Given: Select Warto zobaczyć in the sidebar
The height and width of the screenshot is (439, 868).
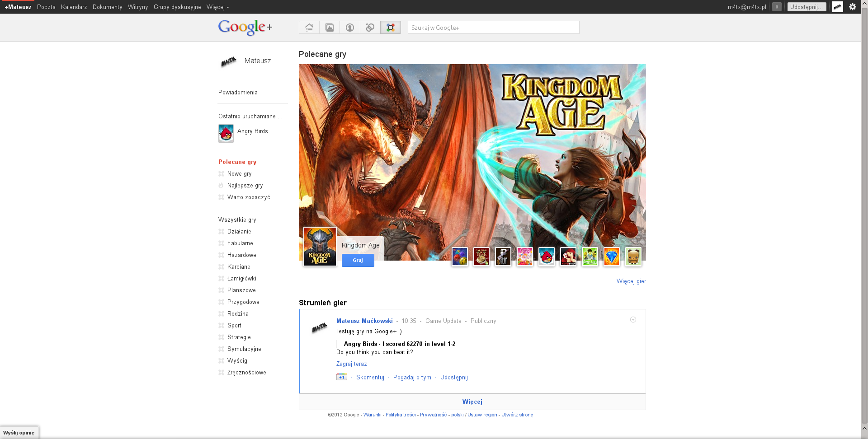Looking at the screenshot, I should click(x=249, y=197).
